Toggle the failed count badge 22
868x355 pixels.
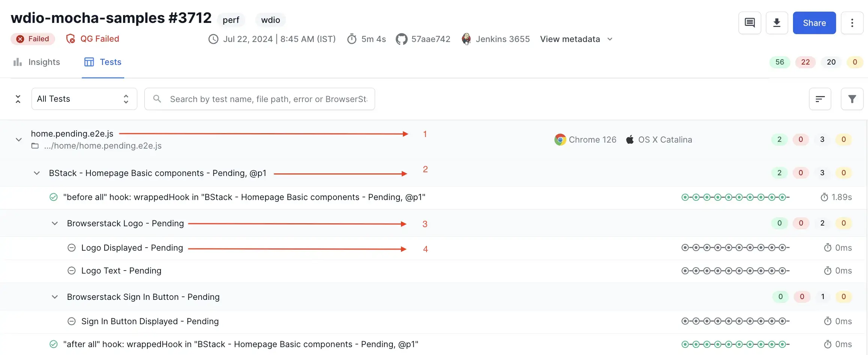click(x=805, y=62)
